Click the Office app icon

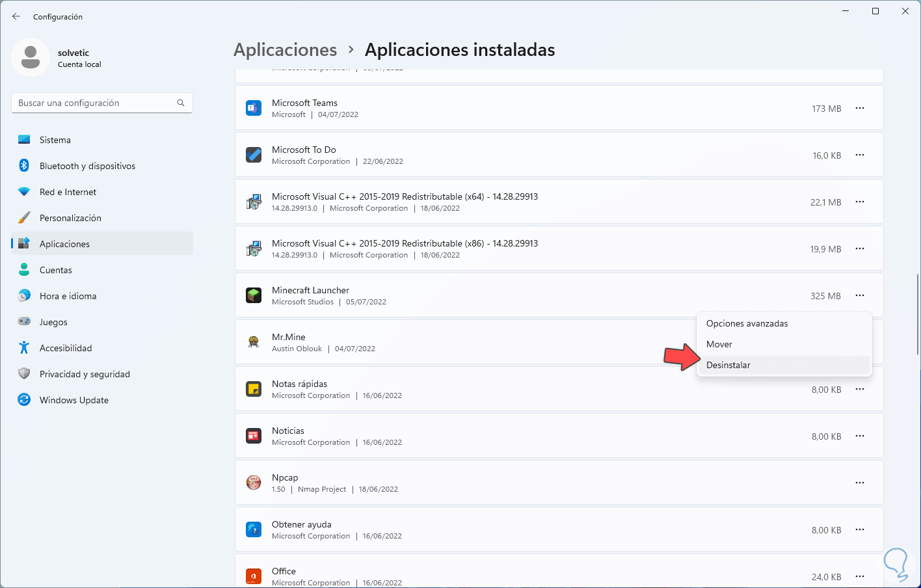pos(254,576)
